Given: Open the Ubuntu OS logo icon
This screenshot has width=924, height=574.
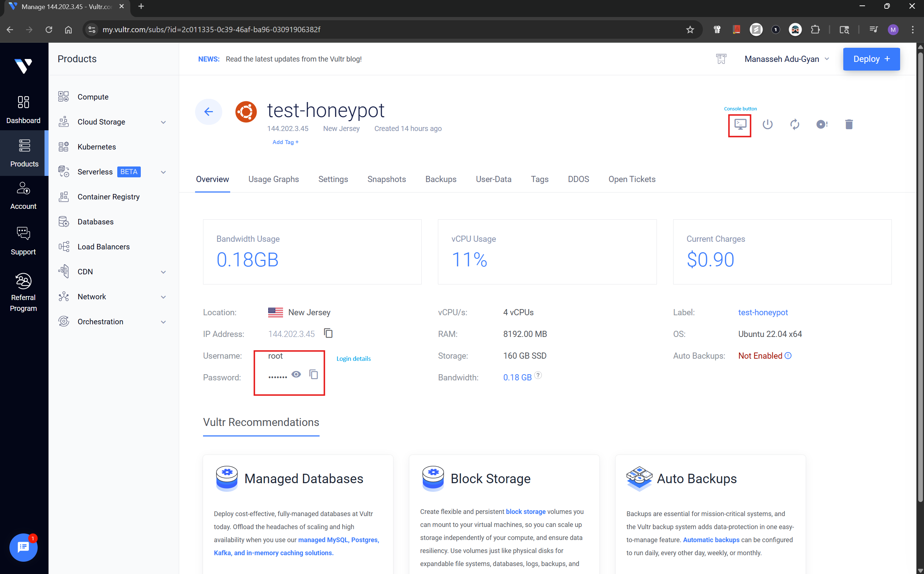Looking at the screenshot, I should 246,111.
